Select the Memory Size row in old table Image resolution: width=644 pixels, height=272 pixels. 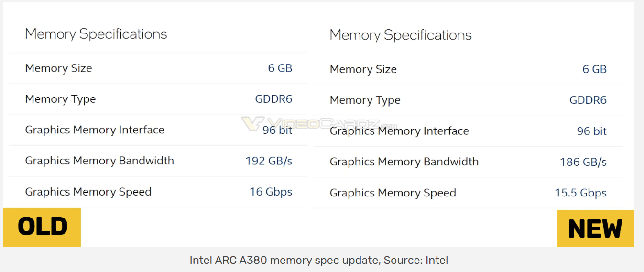(158, 68)
